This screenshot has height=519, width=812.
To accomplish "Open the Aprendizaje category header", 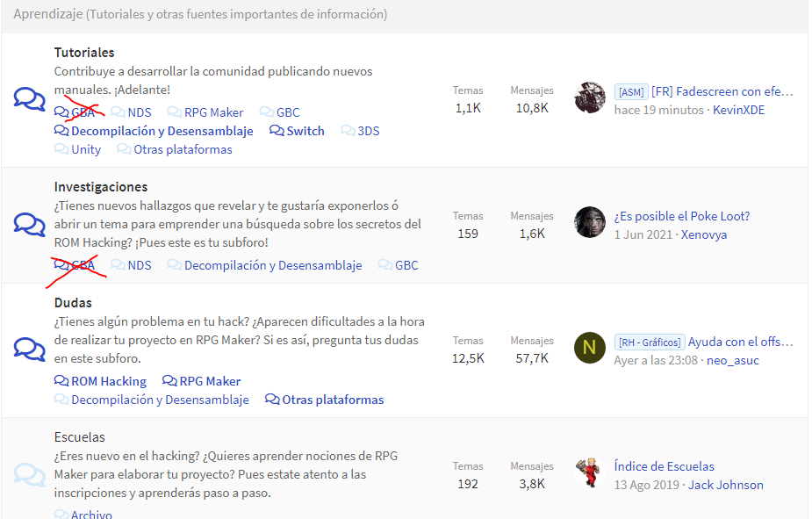I will point(200,14).
